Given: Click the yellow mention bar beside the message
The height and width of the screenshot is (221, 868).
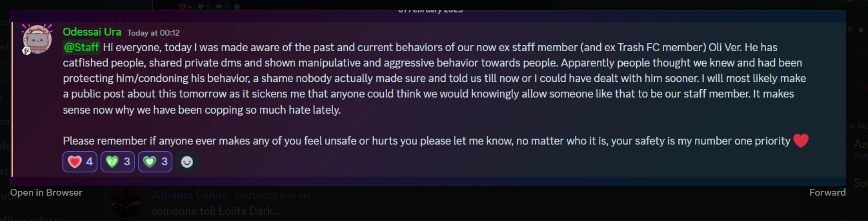Looking at the screenshot, I should [x=12, y=99].
